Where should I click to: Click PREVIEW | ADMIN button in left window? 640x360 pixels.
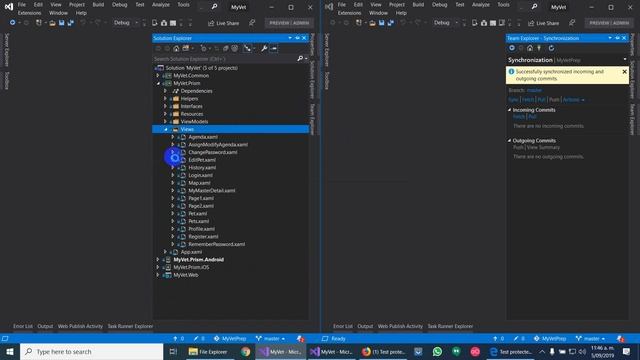(289, 23)
